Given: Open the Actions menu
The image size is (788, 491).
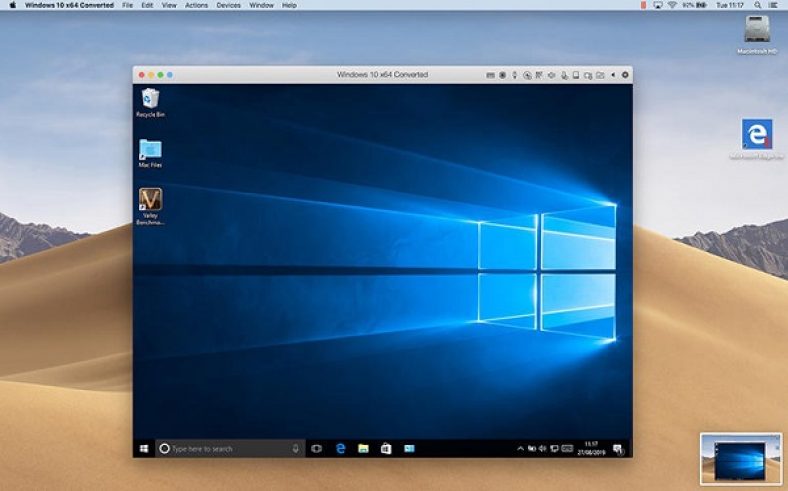Looking at the screenshot, I should (x=196, y=5).
